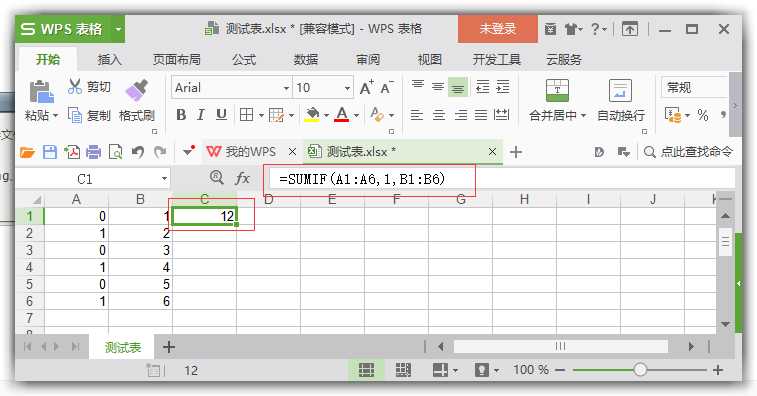Open the 开发工具 ribbon tab
757x396 pixels.
click(497, 59)
